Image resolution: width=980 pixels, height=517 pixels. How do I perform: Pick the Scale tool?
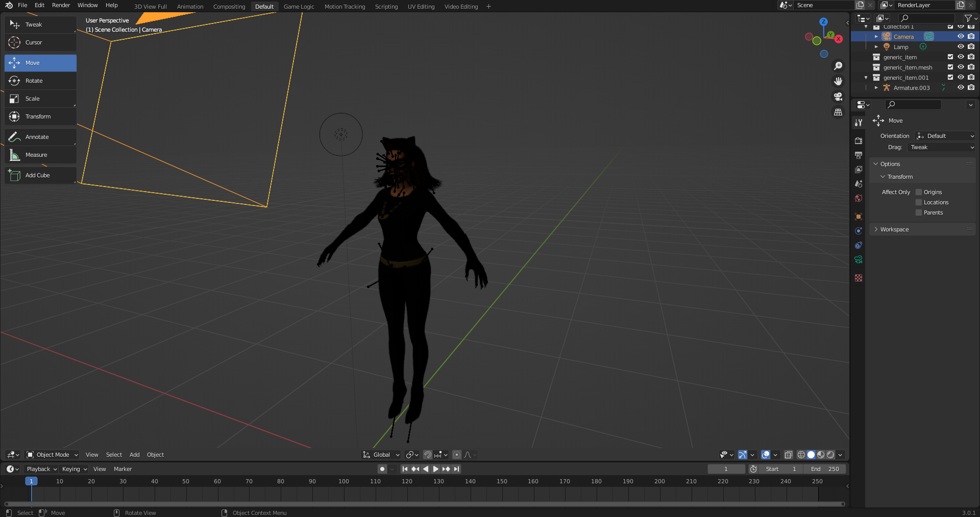[40, 99]
